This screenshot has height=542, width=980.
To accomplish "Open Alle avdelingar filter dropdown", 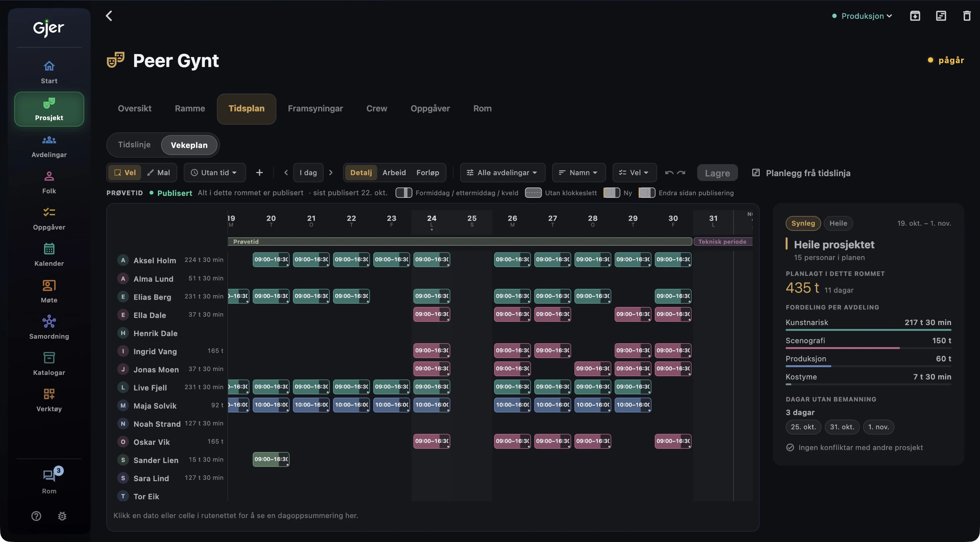I will [x=503, y=173].
